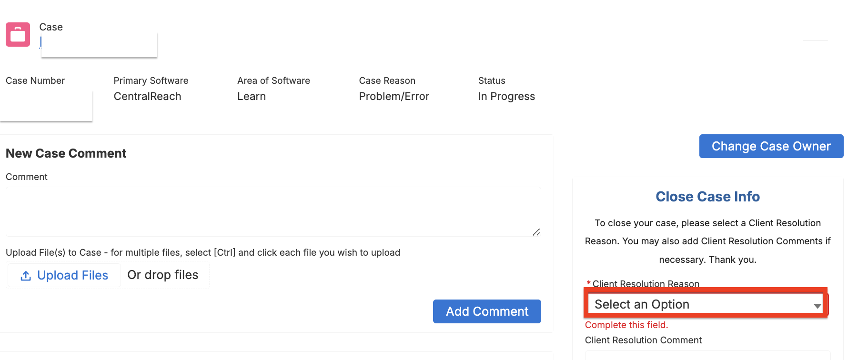Click the 'Complete this field.' error message
Image resolution: width=868 pixels, height=360 pixels.
click(x=626, y=325)
